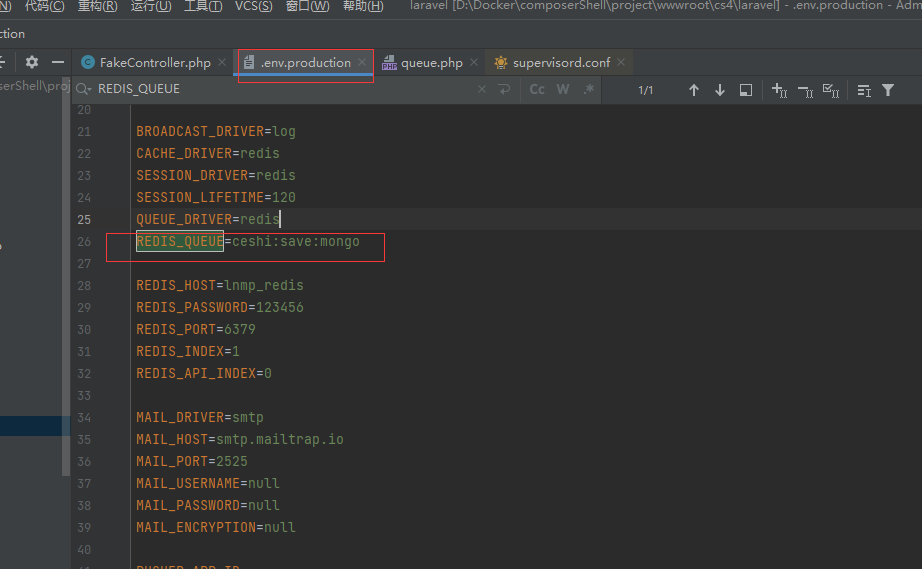The height and width of the screenshot is (569, 922).
Task: Click the REDIS_PASSWORD=123456 line
Action: [x=220, y=307]
